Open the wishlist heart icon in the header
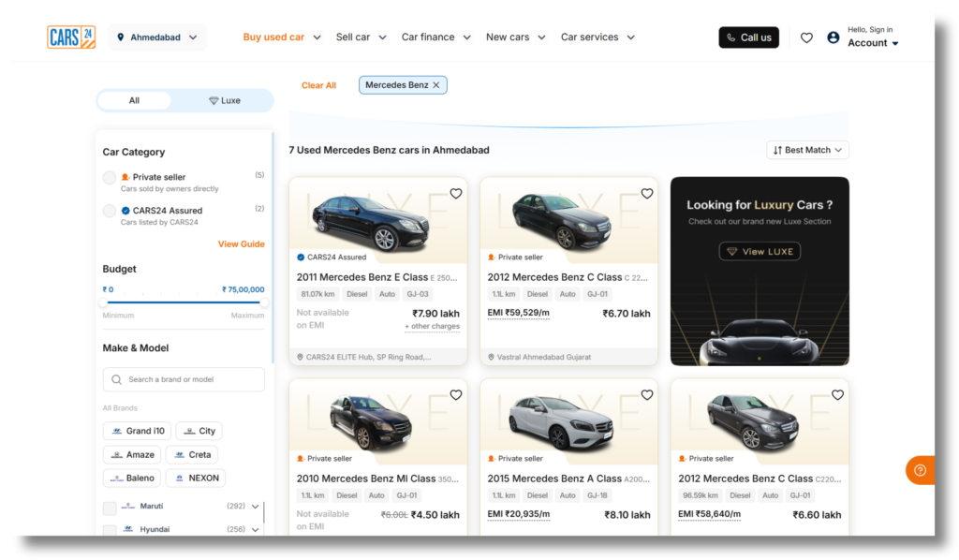 click(x=806, y=37)
